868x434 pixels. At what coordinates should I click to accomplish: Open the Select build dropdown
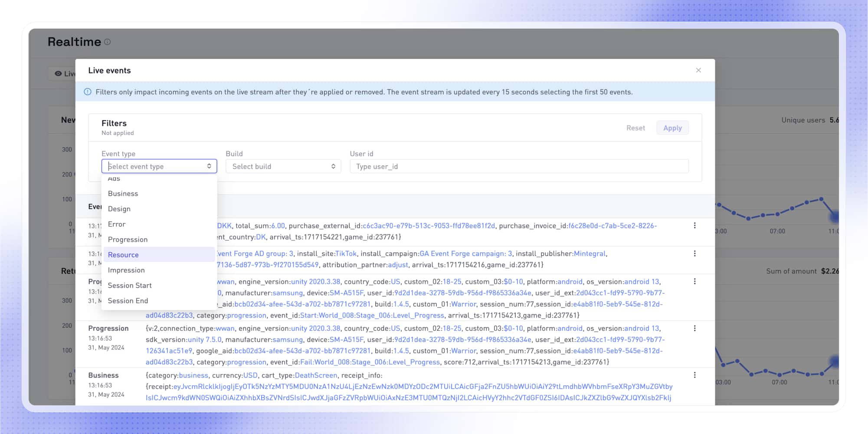click(x=283, y=166)
